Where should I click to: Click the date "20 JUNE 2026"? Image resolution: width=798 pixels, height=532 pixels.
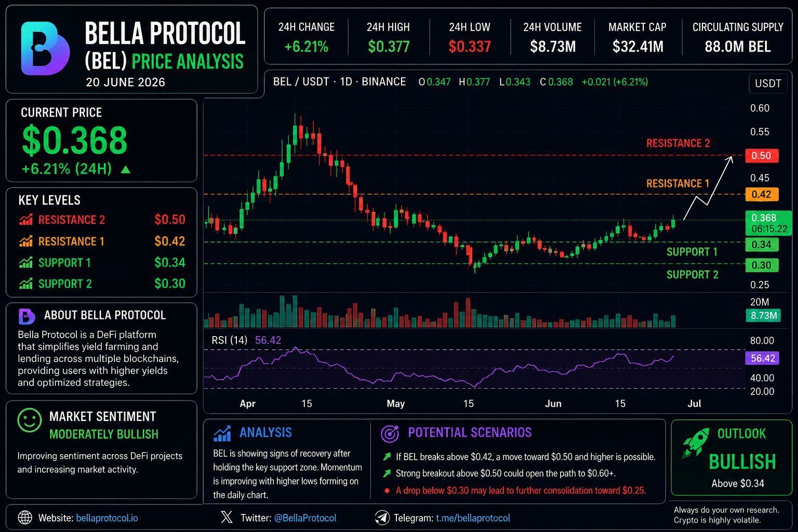pyautogui.click(x=126, y=83)
